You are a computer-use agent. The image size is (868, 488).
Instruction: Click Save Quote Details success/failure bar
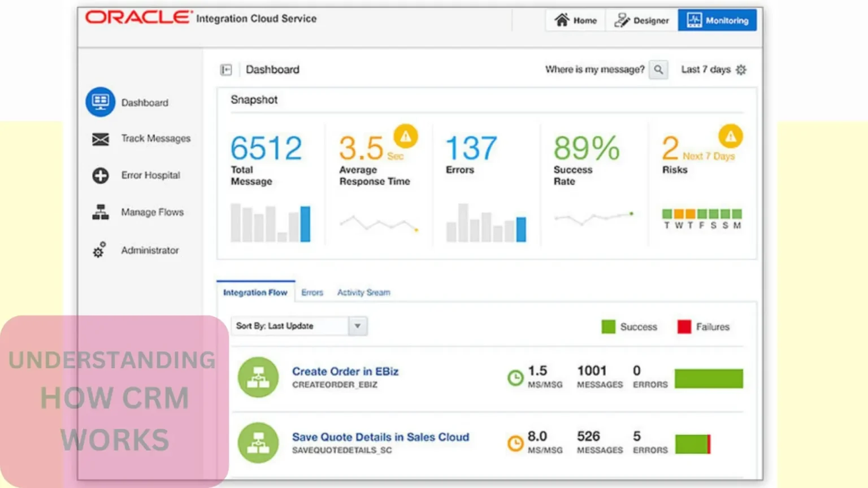[693, 444]
